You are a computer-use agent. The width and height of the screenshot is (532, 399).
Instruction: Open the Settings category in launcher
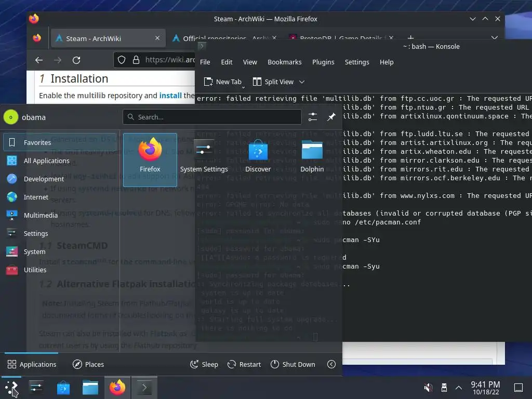(x=60, y=233)
